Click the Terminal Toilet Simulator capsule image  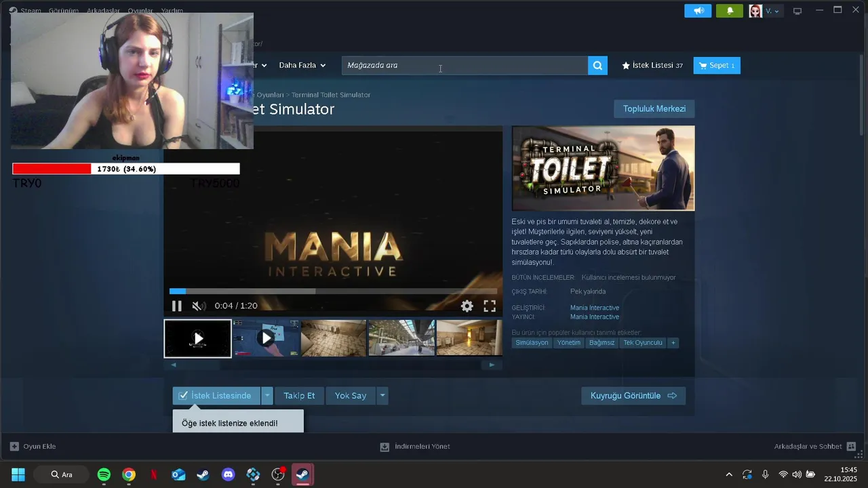[x=603, y=168]
